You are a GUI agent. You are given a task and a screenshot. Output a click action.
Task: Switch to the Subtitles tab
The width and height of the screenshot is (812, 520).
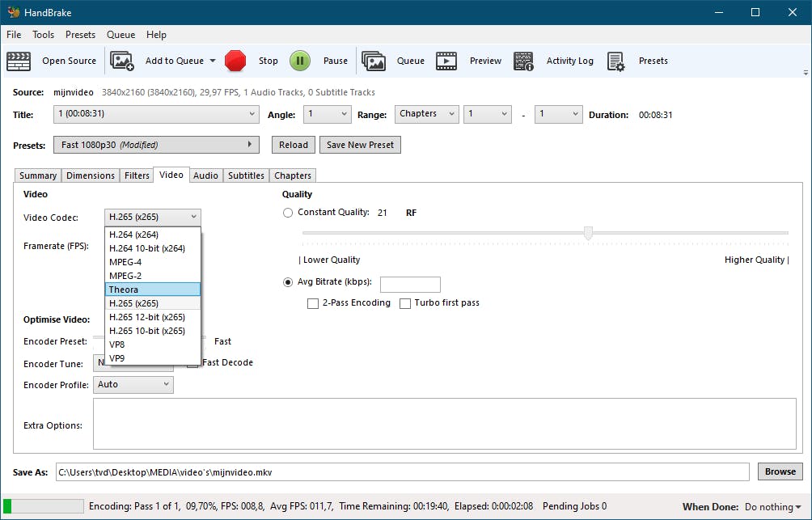(246, 175)
